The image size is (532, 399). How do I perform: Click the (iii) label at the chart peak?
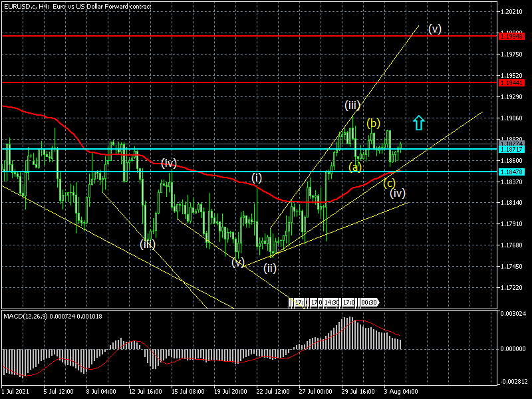352,104
